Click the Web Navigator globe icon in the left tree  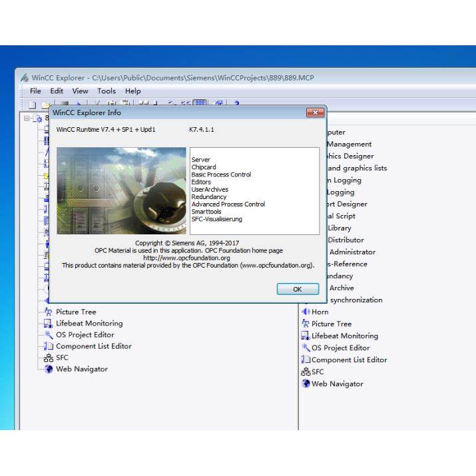pos(49,369)
